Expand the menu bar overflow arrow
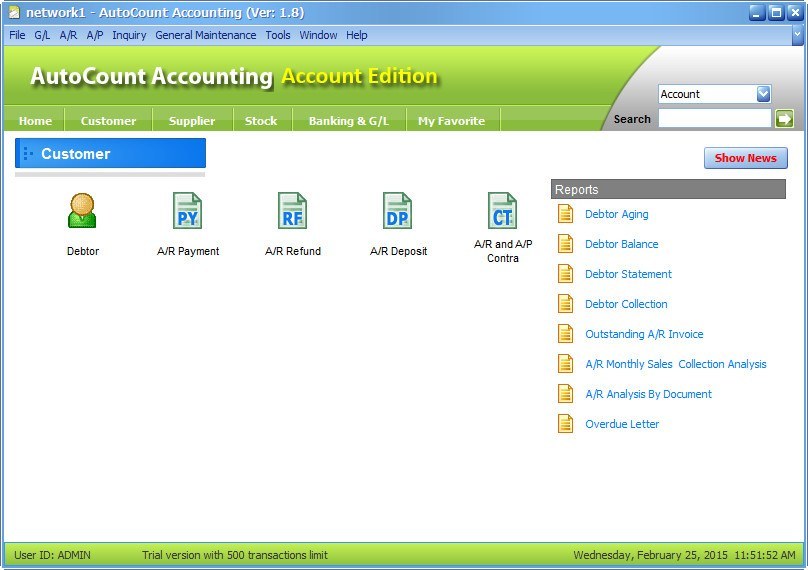This screenshot has width=808, height=570. tap(797, 35)
